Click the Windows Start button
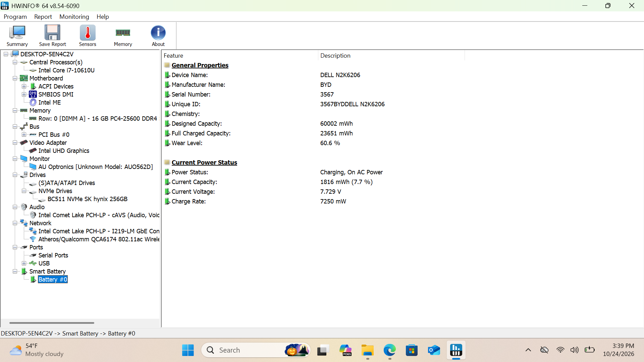644x362 pixels. pos(188,350)
